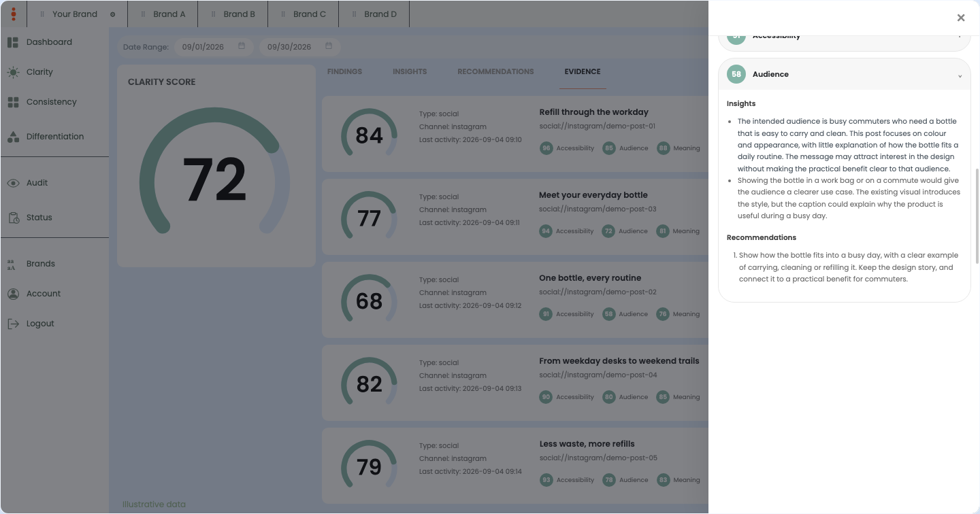The image size is (980, 514).
Task: Click the start date field 09/01/2026
Action: coord(214,47)
